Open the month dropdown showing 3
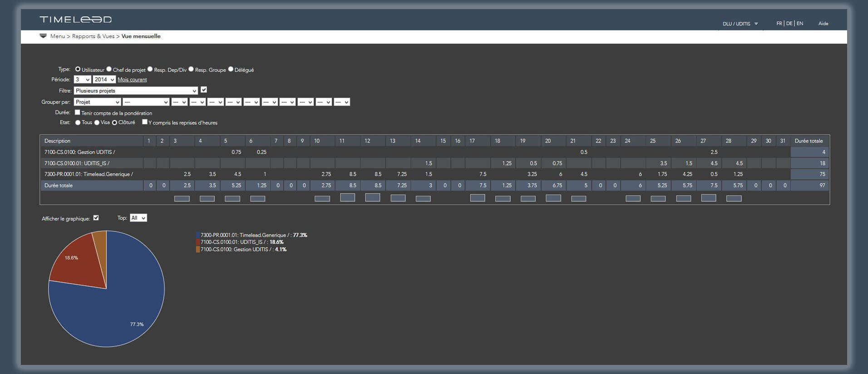This screenshot has width=868, height=374. tap(83, 80)
